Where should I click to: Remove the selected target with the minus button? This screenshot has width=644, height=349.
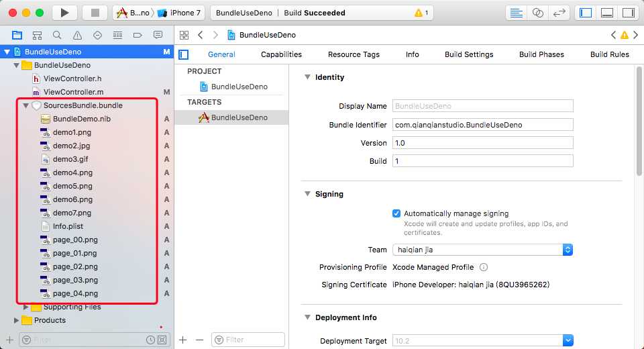pos(200,340)
